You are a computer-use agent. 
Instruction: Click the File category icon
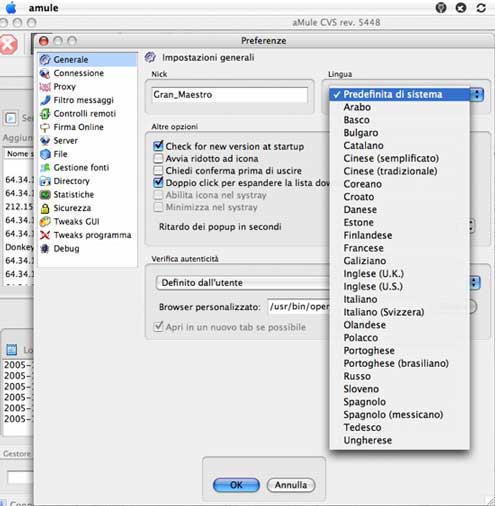[x=45, y=154]
